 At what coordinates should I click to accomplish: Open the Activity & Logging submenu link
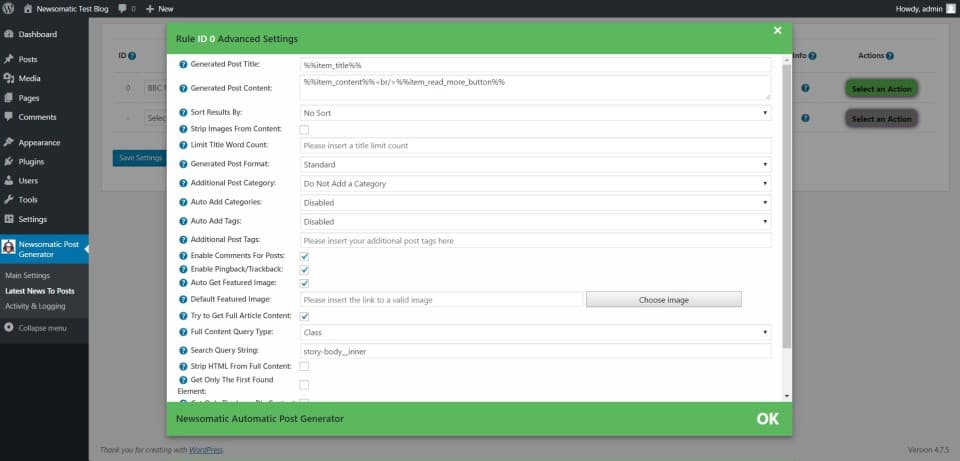pyautogui.click(x=35, y=306)
